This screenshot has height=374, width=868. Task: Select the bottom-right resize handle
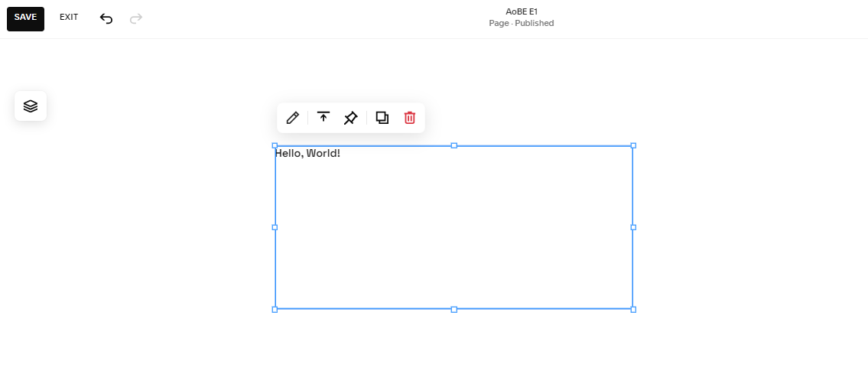click(633, 309)
